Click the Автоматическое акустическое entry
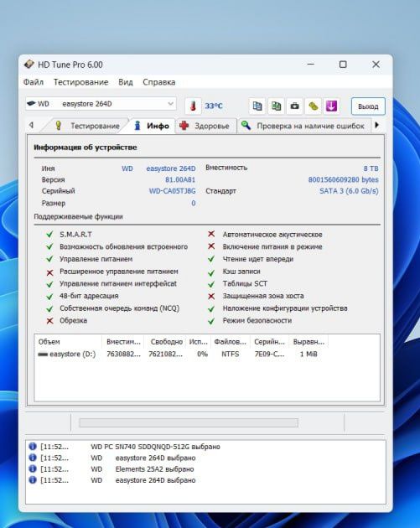This screenshot has height=528, width=420. pos(272,235)
